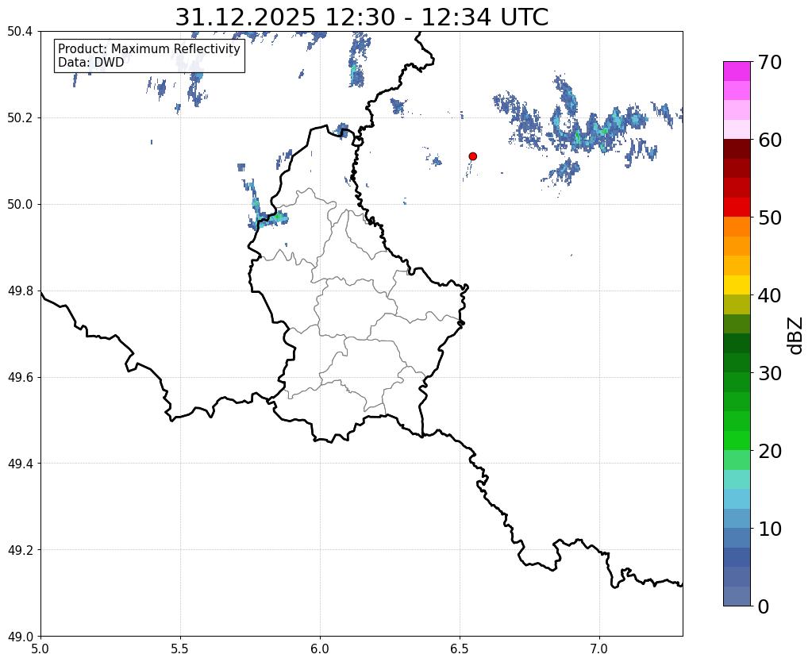Click the longitude tick label 6.5
Image resolution: width=812 pixels, height=662 pixels.
coord(460,649)
